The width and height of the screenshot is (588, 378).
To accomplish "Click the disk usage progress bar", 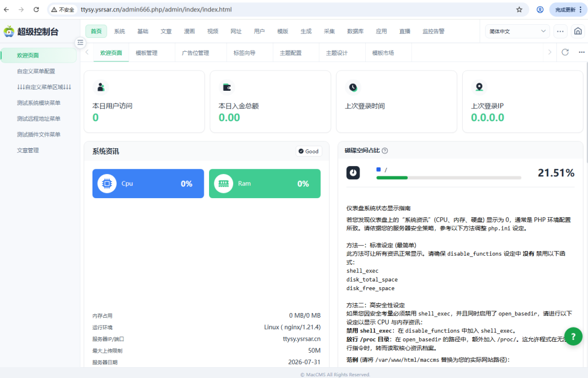I will (448, 178).
